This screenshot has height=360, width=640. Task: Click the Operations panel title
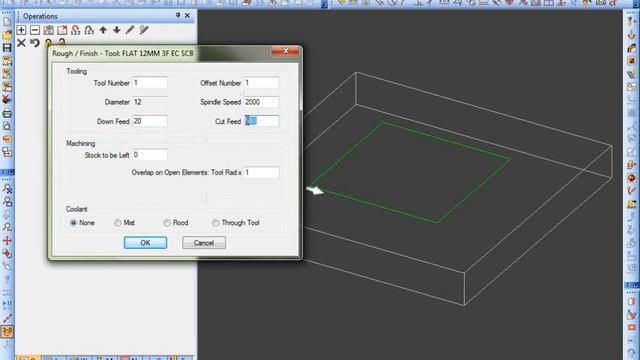pyautogui.click(x=40, y=16)
